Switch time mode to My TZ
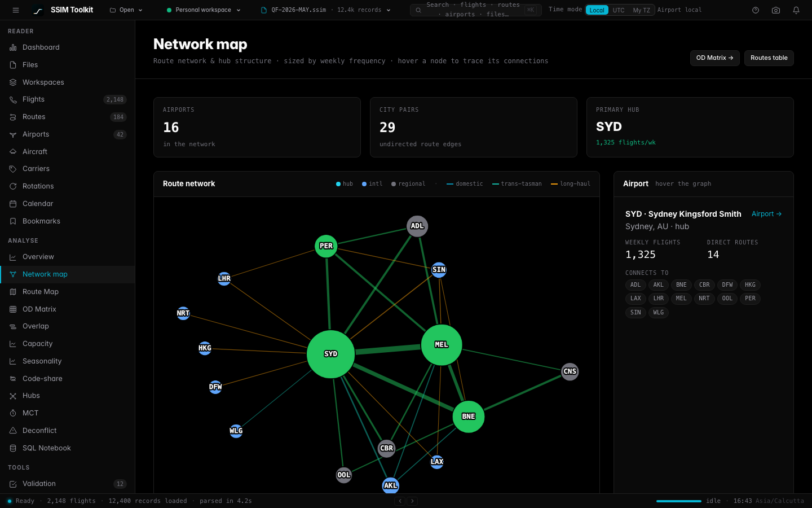 641,10
